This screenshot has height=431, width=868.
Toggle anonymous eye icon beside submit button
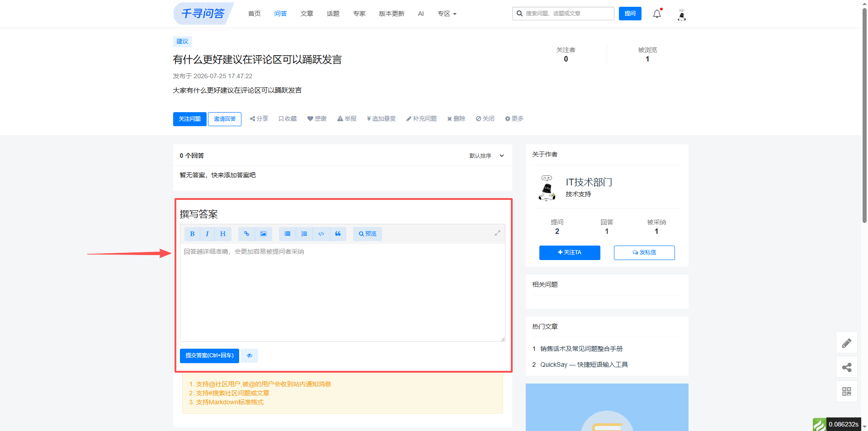click(x=250, y=355)
